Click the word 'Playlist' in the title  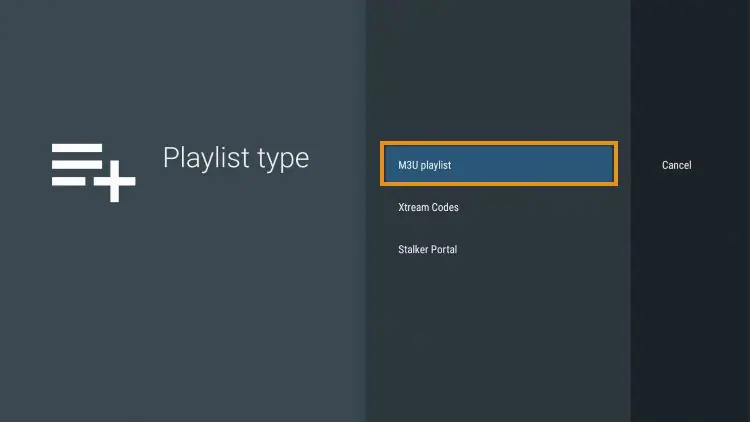[205, 158]
